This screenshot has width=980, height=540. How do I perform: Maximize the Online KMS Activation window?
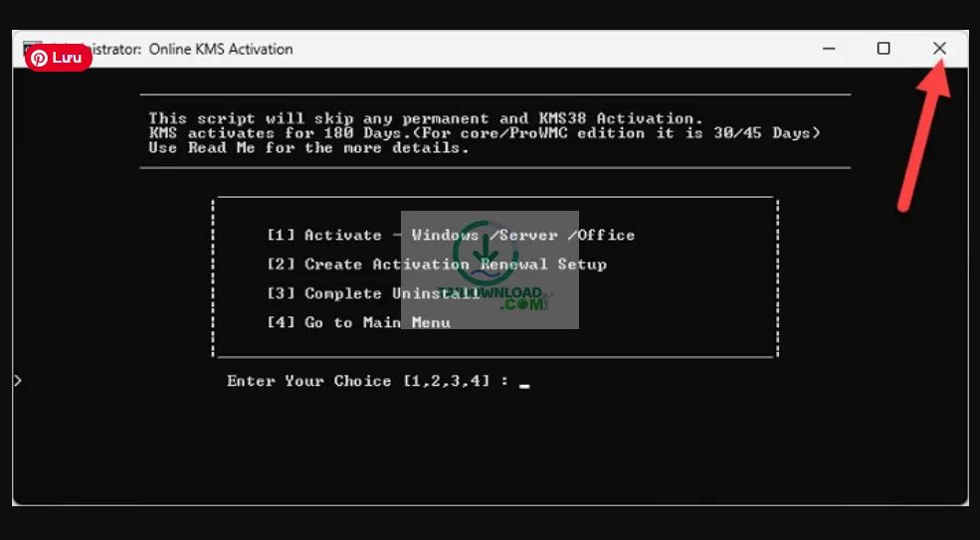pyautogui.click(x=883, y=49)
